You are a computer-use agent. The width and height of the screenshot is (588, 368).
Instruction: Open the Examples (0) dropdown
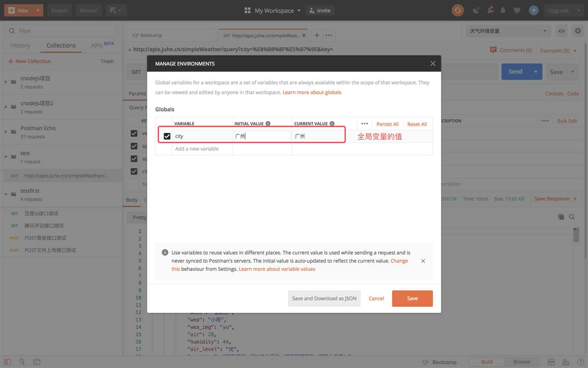(x=558, y=50)
